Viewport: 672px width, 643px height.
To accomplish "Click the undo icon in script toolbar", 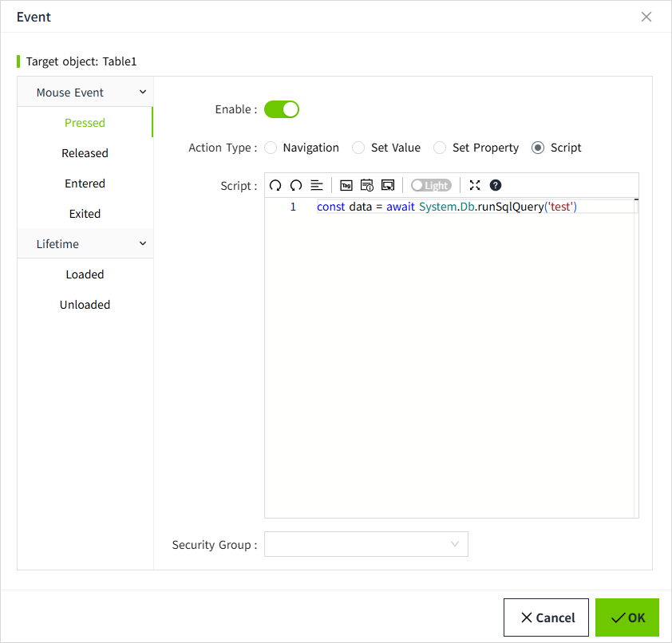I will pos(275,185).
